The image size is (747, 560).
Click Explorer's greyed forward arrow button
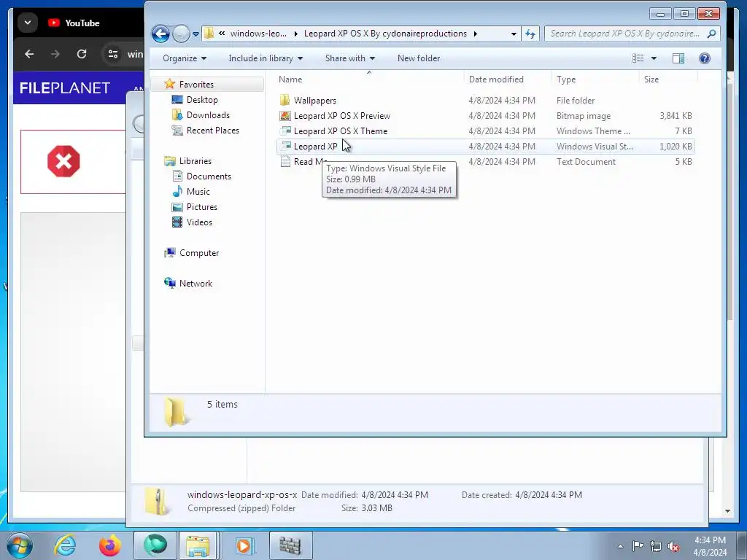(181, 34)
